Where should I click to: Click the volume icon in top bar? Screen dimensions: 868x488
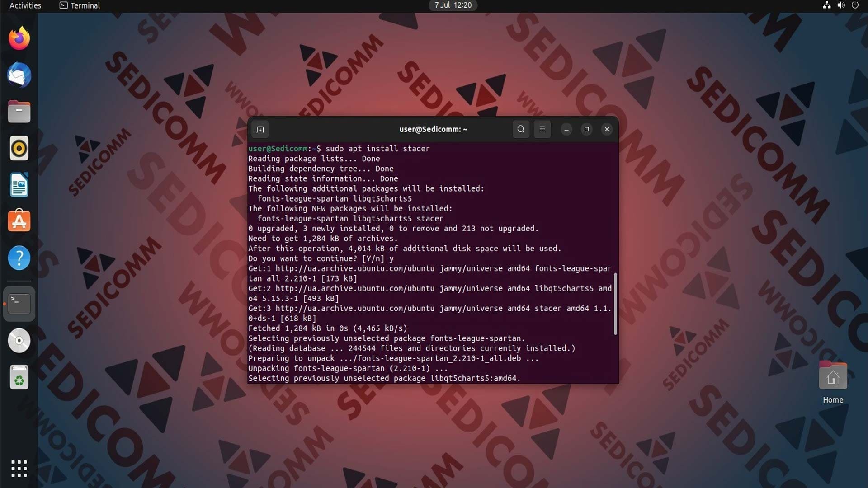point(841,5)
